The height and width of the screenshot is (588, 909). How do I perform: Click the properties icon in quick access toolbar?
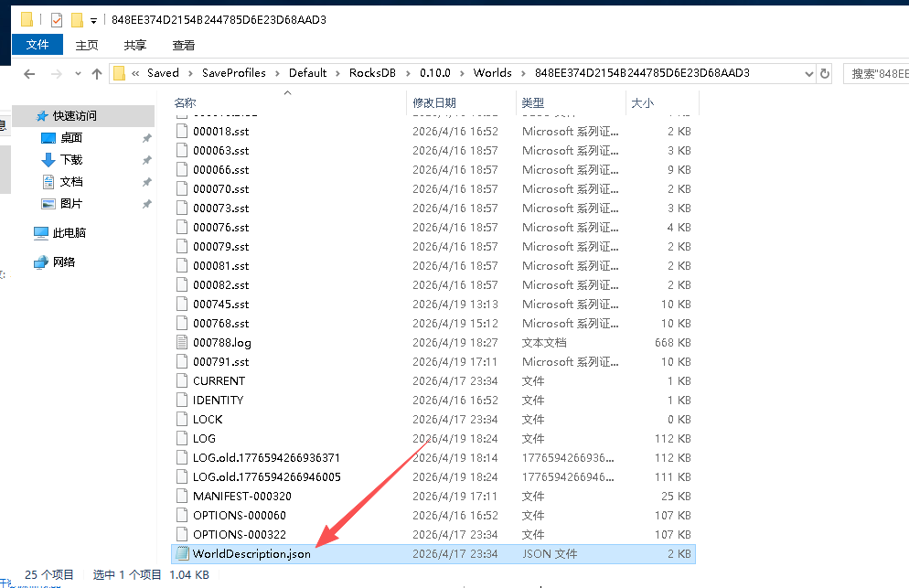57,19
